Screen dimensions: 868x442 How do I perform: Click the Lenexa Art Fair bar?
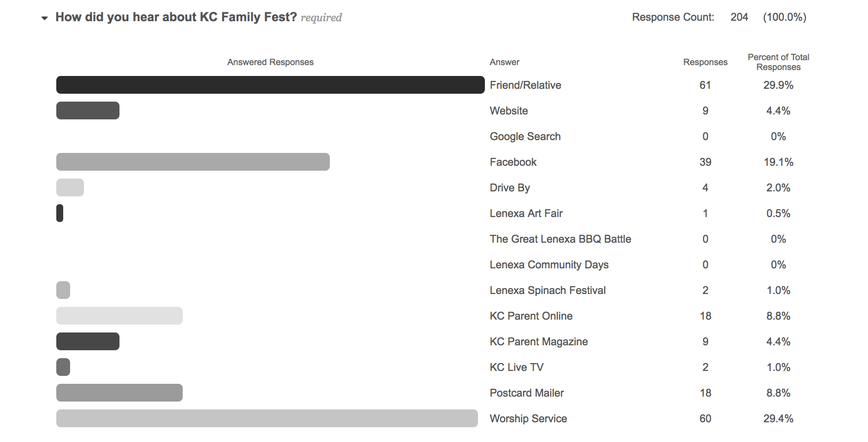[x=60, y=213]
